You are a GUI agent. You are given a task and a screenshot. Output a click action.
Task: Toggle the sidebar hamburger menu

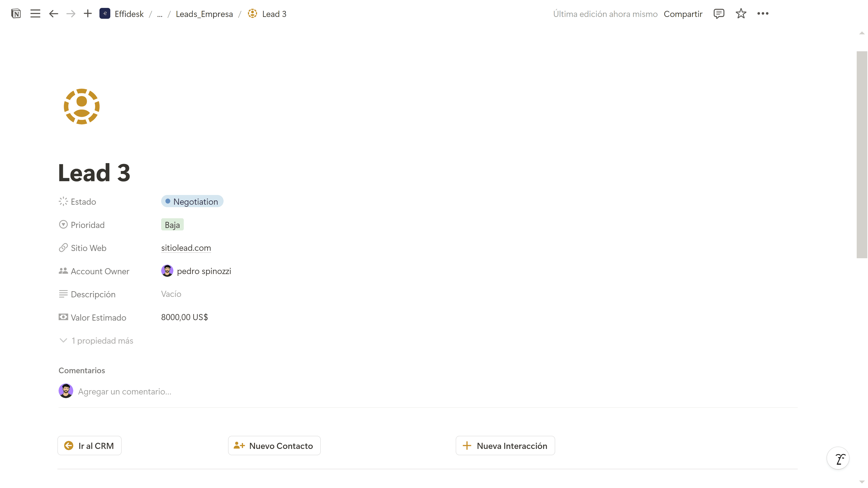point(35,14)
